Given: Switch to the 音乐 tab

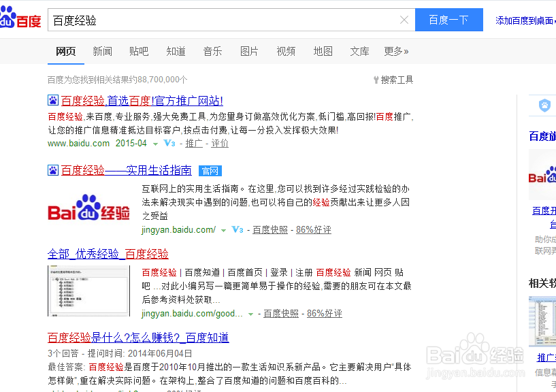Looking at the screenshot, I should [x=213, y=52].
